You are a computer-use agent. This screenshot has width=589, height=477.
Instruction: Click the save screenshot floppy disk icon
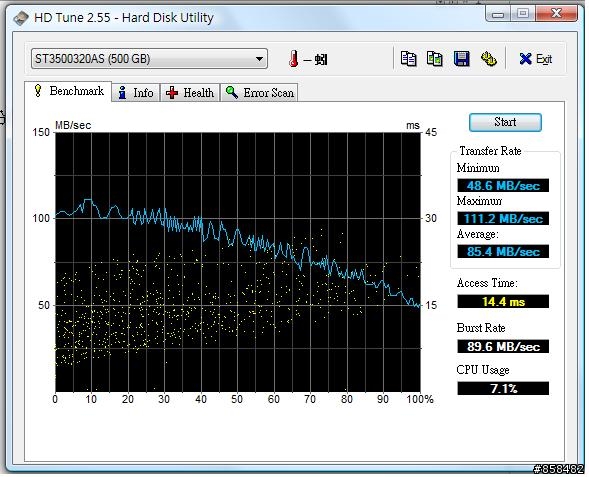[462, 59]
